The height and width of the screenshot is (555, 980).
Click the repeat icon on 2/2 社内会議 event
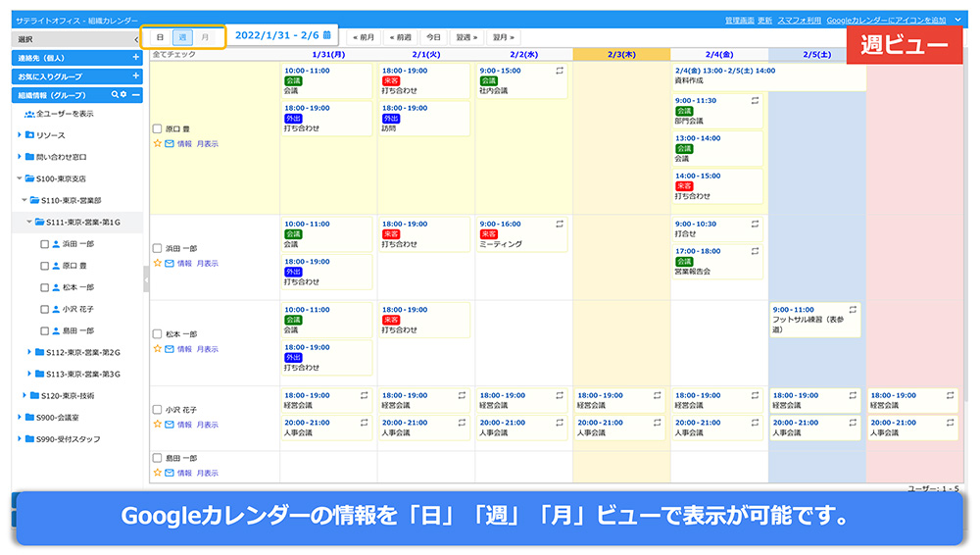click(x=560, y=71)
